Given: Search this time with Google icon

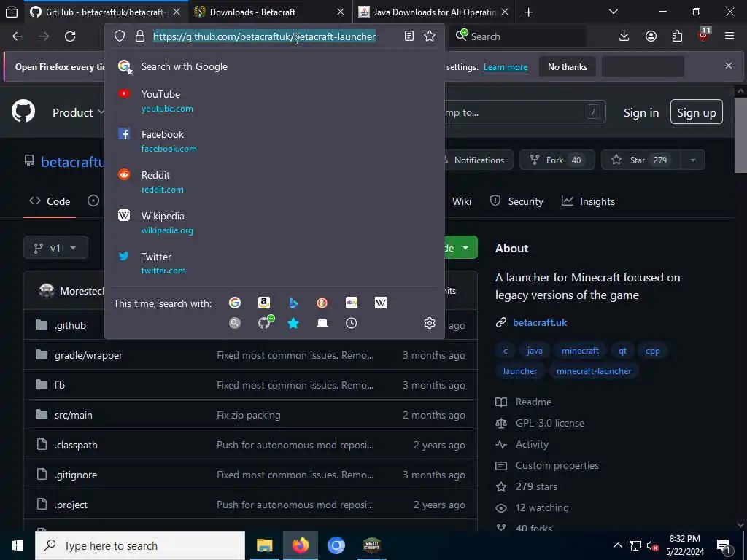Looking at the screenshot, I should [235, 303].
